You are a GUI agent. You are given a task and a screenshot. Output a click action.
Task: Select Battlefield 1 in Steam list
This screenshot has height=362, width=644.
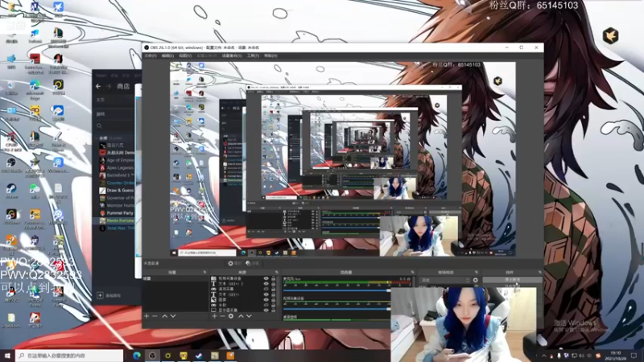(x=116, y=175)
